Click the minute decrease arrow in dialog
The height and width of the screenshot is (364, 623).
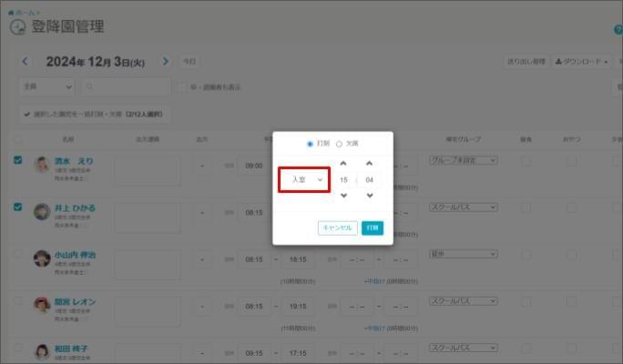tap(369, 196)
